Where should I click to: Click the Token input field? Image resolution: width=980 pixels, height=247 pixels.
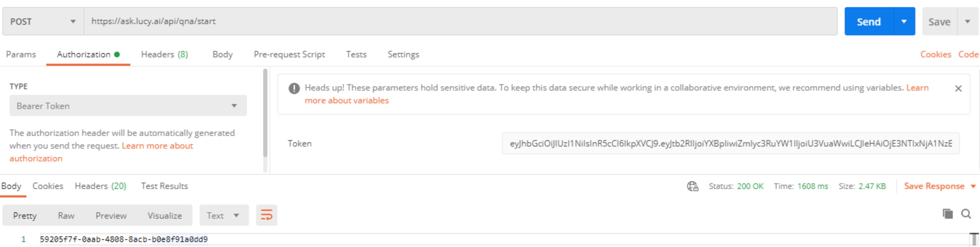[x=731, y=143]
